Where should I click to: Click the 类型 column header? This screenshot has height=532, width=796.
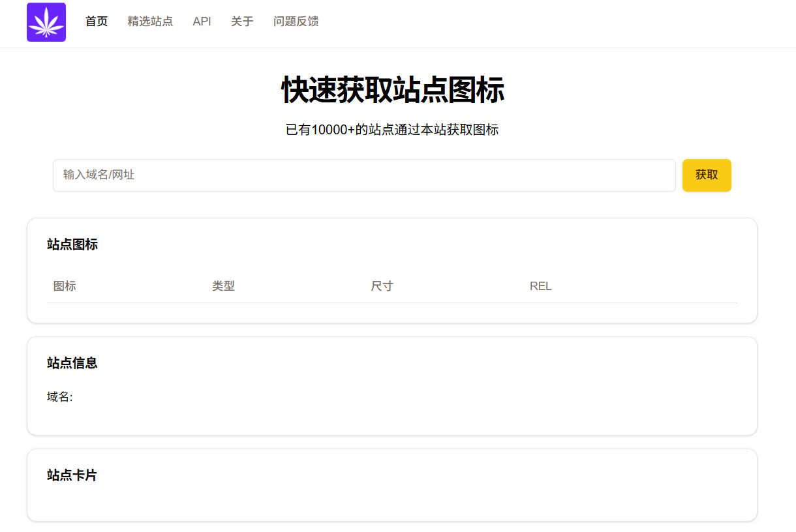(223, 286)
